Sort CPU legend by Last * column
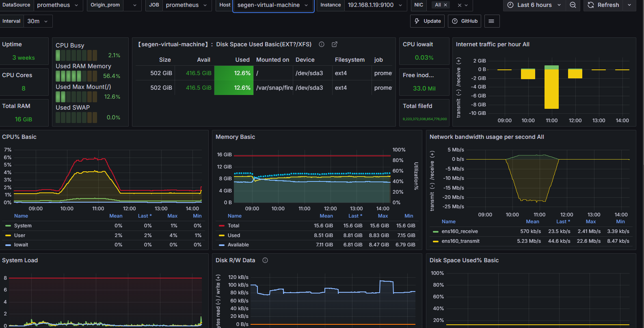 (x=145, y=216)
